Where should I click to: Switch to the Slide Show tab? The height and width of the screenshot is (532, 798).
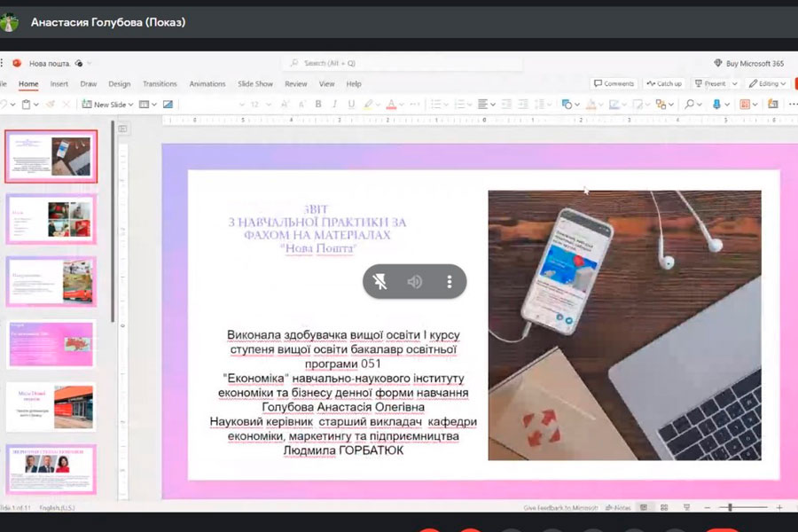pos(255,84)
